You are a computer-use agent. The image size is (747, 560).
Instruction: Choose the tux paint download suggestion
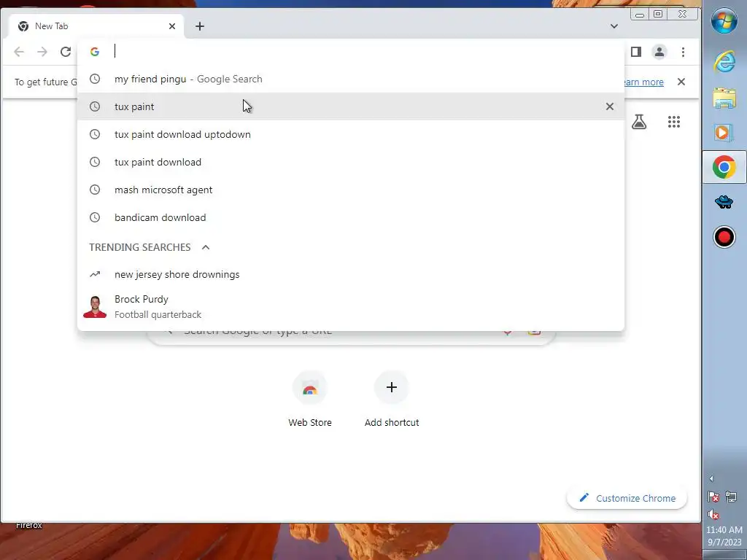pos(351,162)
